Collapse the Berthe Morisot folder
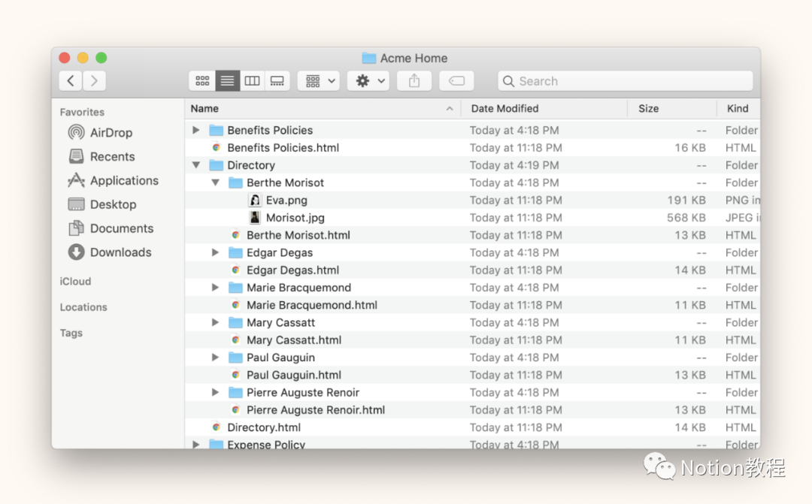Viewport: 812px width, 504px height. (216, 183)
